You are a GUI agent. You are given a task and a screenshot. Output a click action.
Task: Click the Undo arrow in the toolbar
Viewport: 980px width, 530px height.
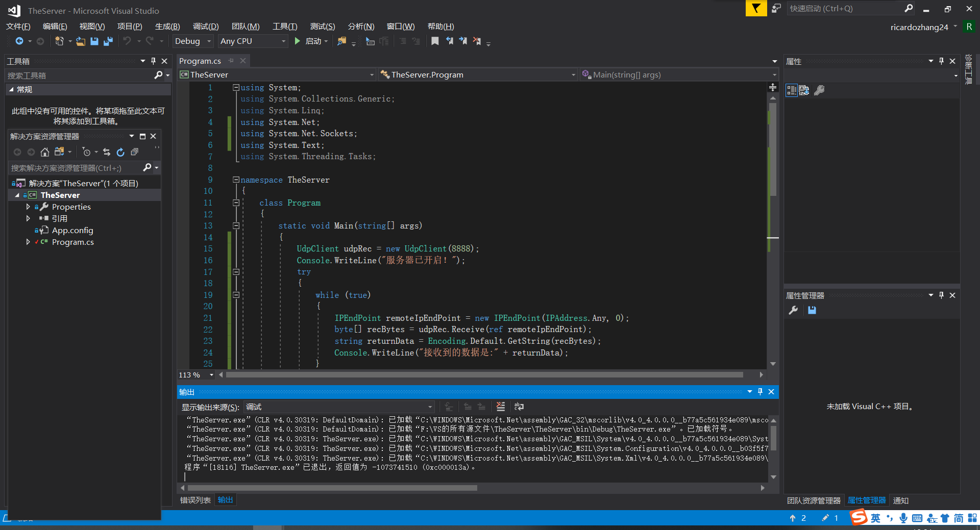click(127, 41)
